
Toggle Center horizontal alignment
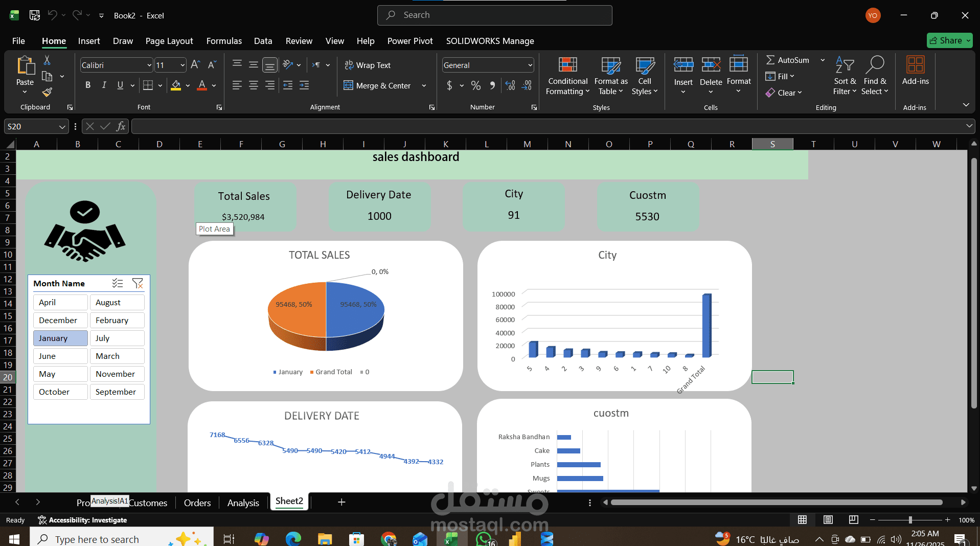click(x=254, y=85)
